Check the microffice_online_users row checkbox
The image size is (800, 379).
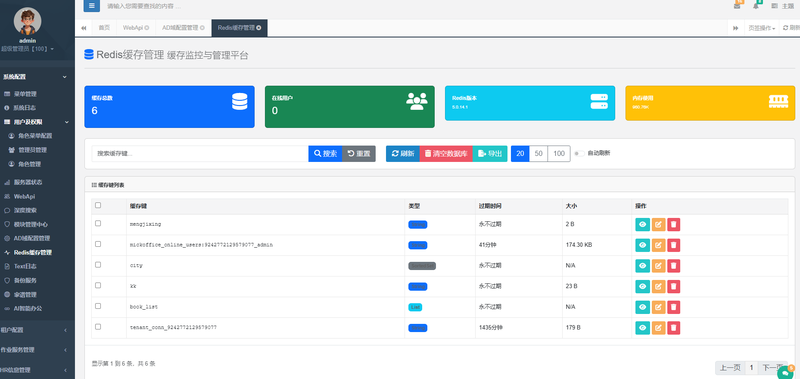[98, 244]
